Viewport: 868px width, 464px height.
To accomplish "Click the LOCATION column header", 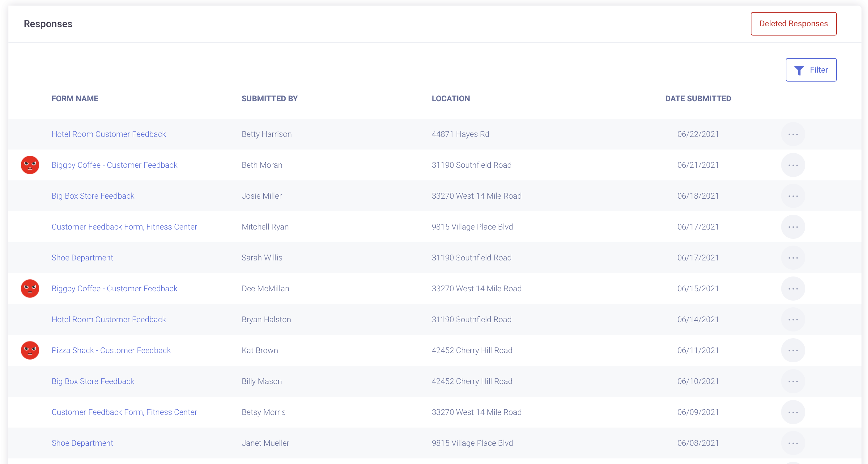I will [450, 99].
